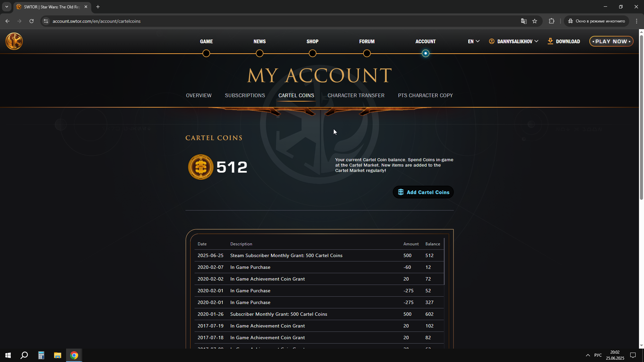The image size is (644, 362).
Task: Open the NEWS navigation menu
Action: tap(260, 42)
